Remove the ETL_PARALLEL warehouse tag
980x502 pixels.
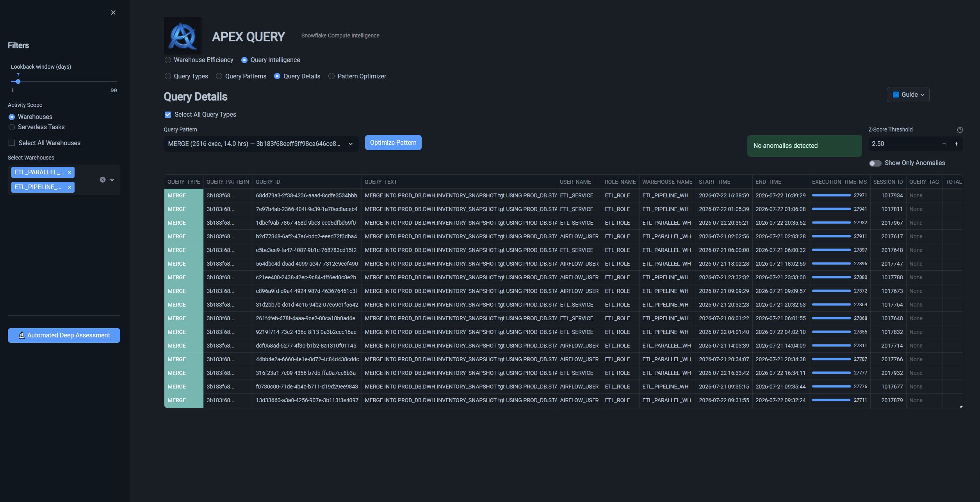pyautogui.click(x=69, y=172)
